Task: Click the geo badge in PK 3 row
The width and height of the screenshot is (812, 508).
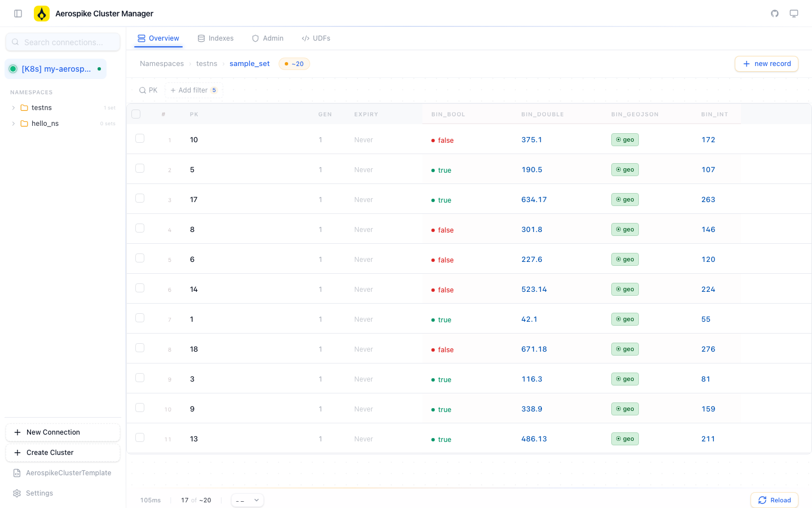Action: [625, 379]
